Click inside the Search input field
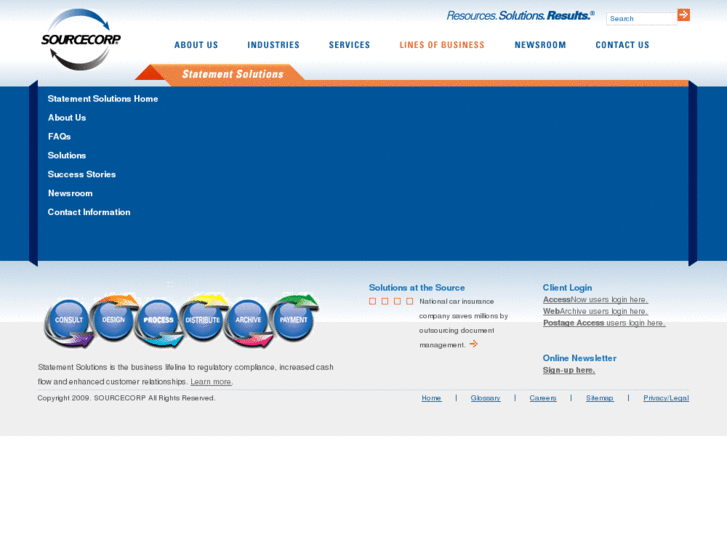727x545 pixels. 642,19
